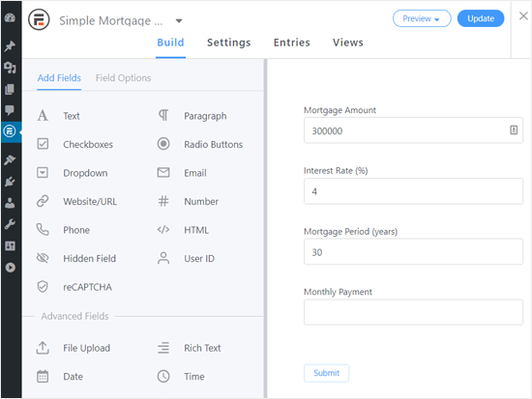This screenshot has width=532, height=399.
Task: Add a reCAPTCHA field
Action: click(74, 287)
